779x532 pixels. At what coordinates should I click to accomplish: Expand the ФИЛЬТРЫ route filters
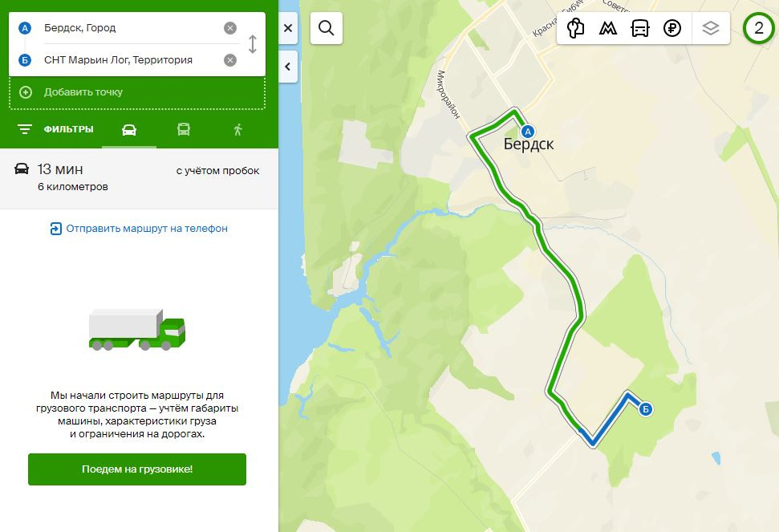click(55, 129)
